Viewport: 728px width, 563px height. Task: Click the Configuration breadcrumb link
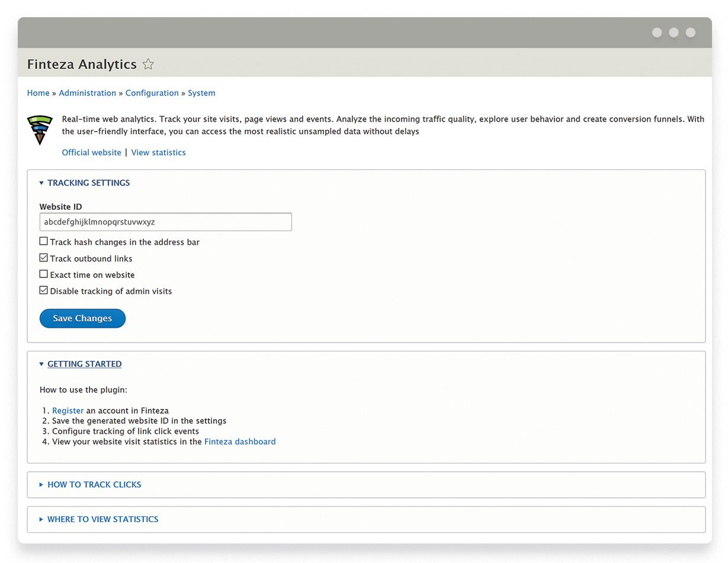tap(152, 93)
